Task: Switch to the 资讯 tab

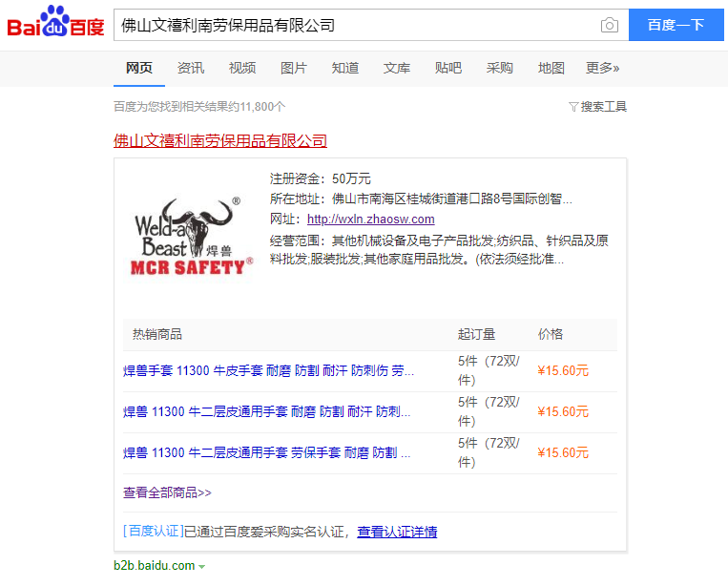Action: pos(191,69)
